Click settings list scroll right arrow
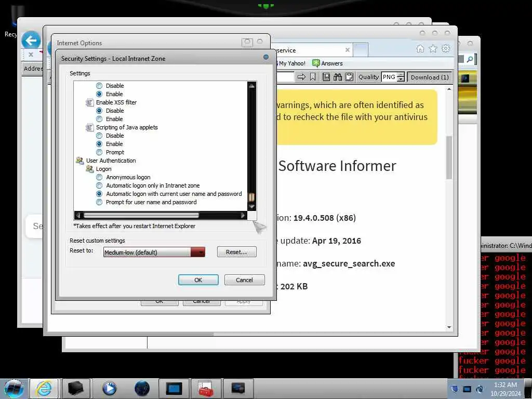The height and width of the screenshot is (399, 532). click(243, 215)
